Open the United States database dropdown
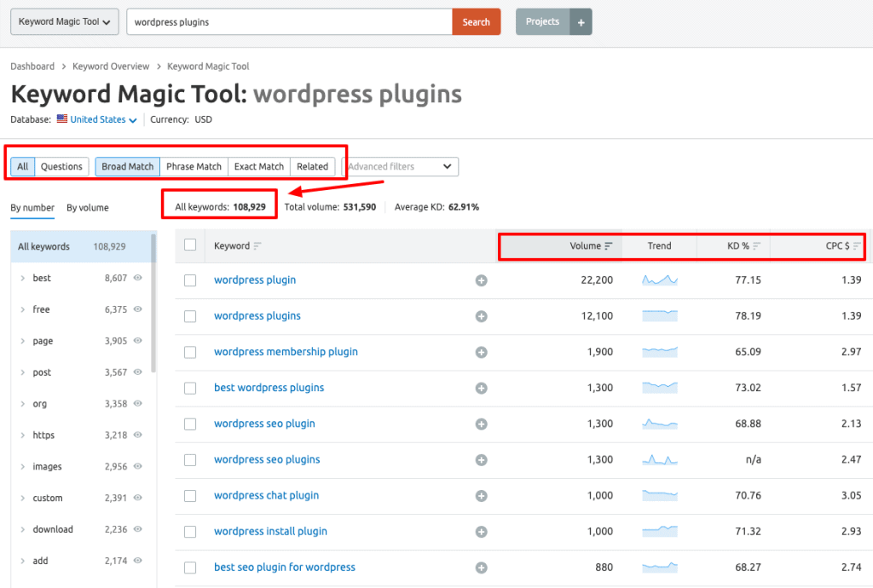Viewport: 873px width, 588px height. (102, 119)
